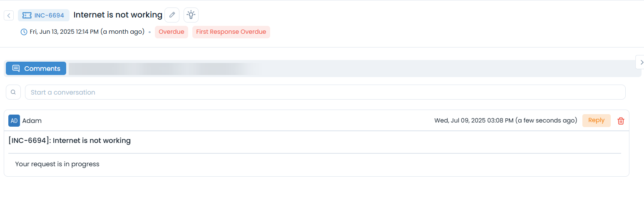
Task: Click the search icon beside the conversation box
Action: [13, 92]
